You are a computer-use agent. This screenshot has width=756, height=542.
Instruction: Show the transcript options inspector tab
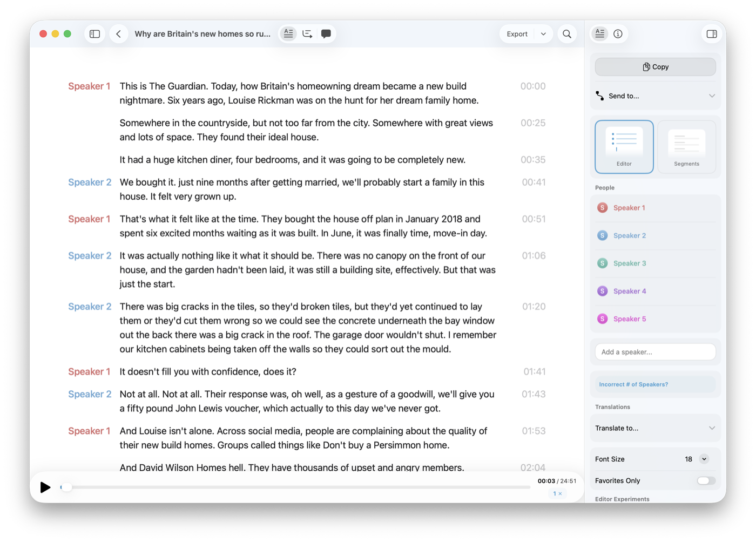pyautogui.click(x=600, y=34)
